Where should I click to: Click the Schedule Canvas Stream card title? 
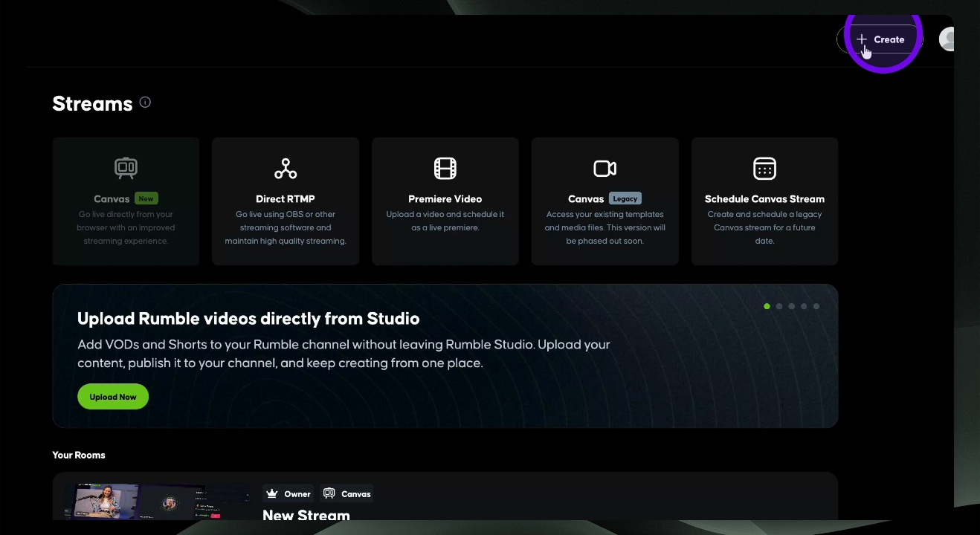764,199
